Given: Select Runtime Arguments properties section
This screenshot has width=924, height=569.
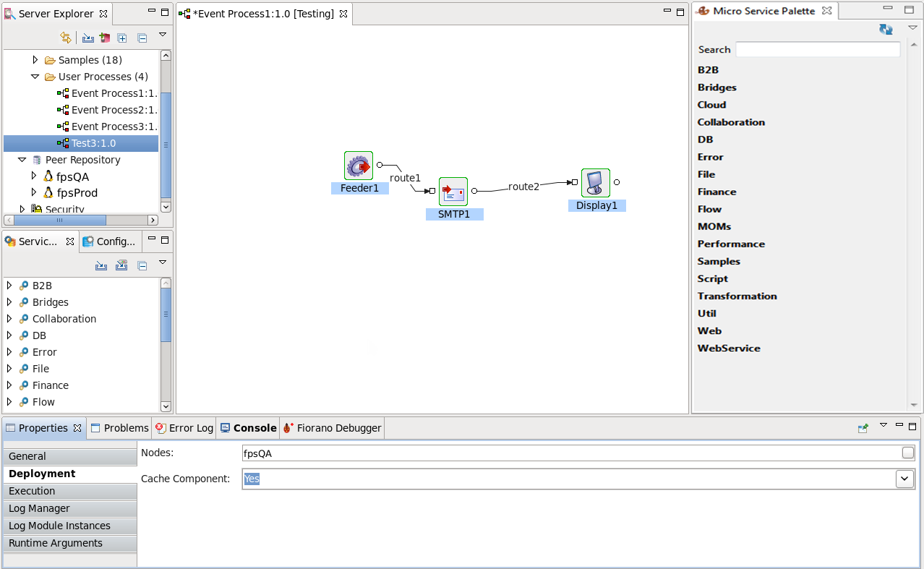Looking at the screenshot, I should pyautogui.click(x=69, y=543).
